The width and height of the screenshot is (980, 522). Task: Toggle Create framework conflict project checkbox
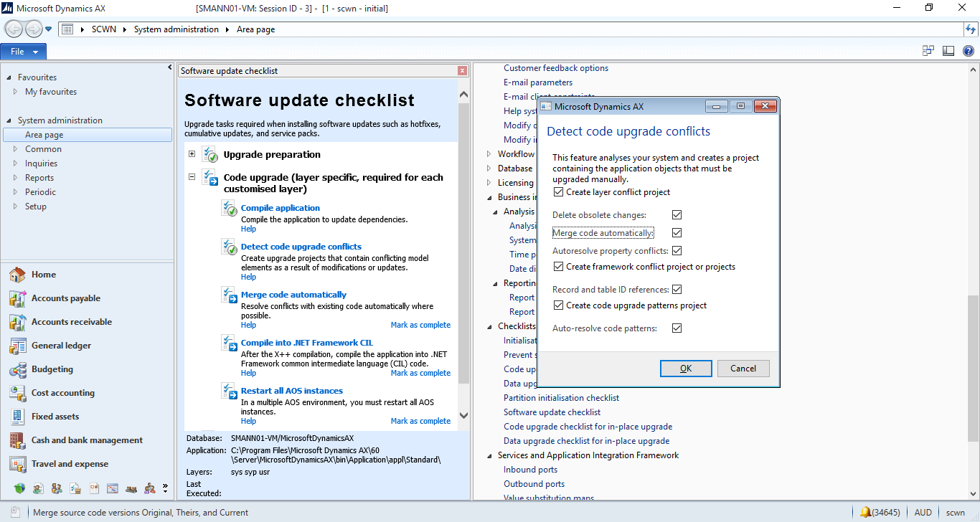click(559, 267)
